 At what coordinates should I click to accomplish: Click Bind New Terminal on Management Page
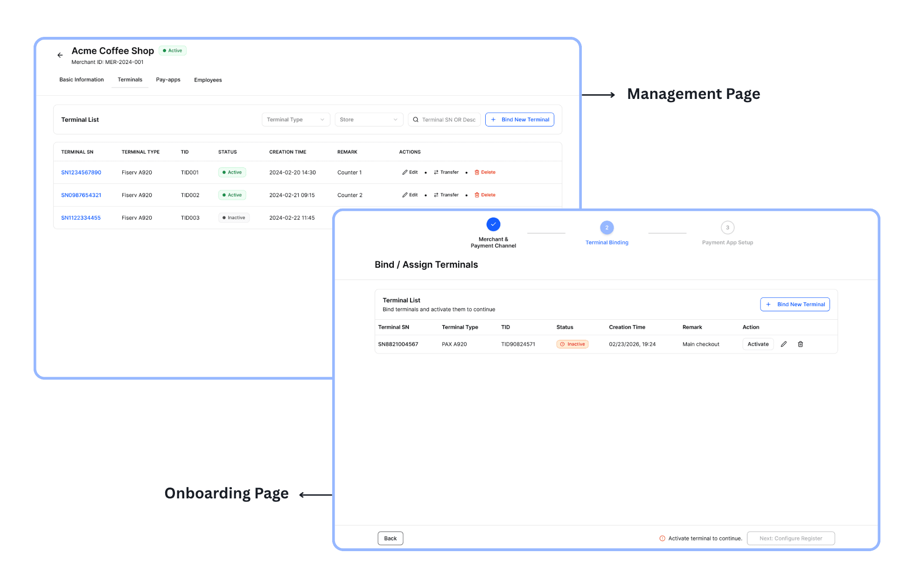(x=519, y=119)
